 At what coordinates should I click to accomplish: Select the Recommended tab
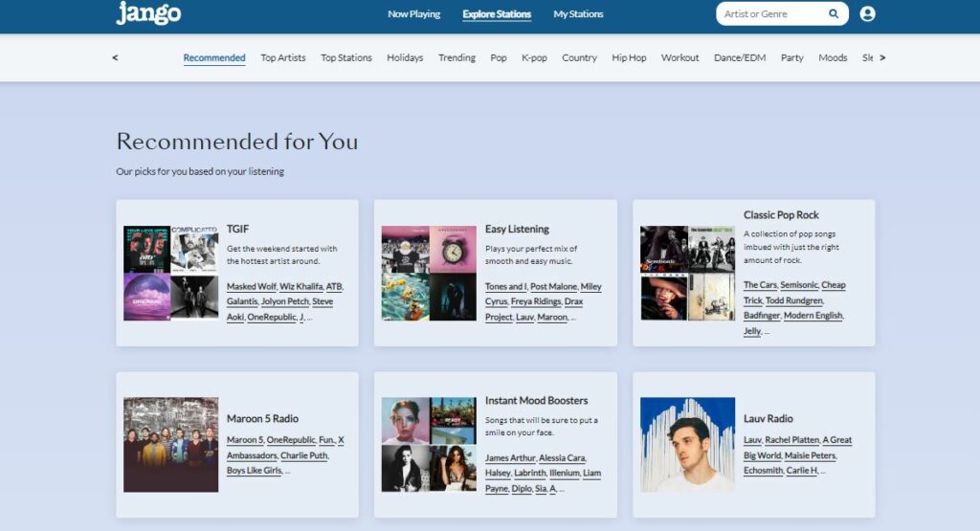pos(214,57)
